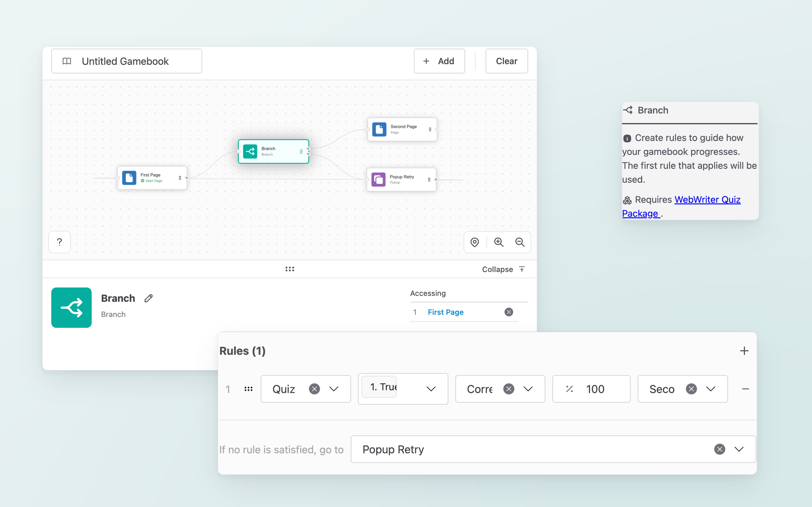Zoom out on the gamebook canvas
The height and width of the screenshot is (507, 812).
(x=520, y=242)
